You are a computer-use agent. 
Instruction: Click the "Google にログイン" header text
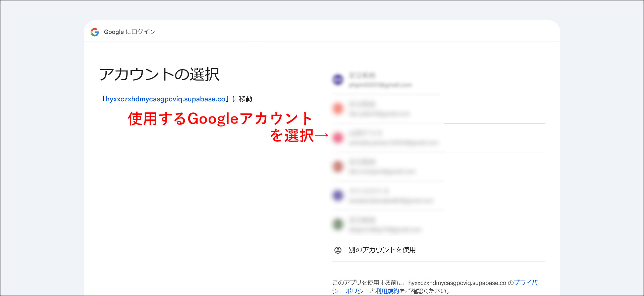point(129,32)
